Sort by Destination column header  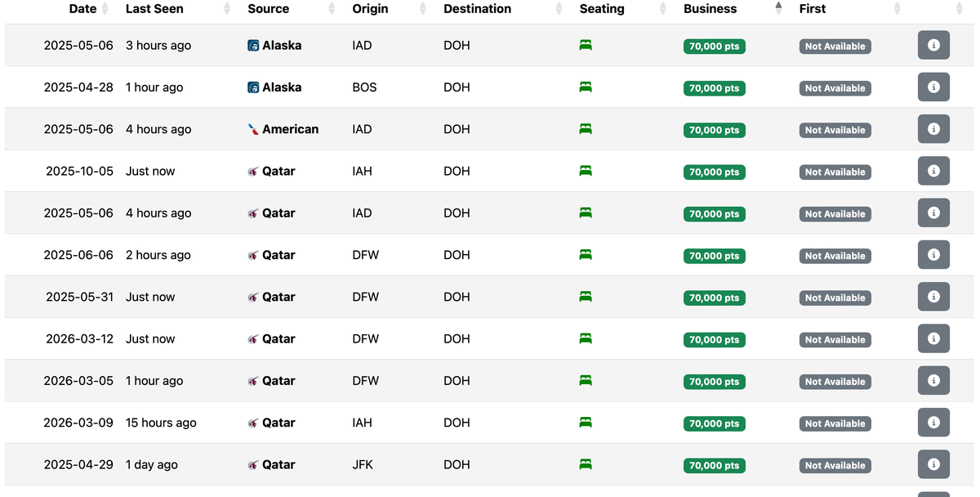(x=477, y=9)
